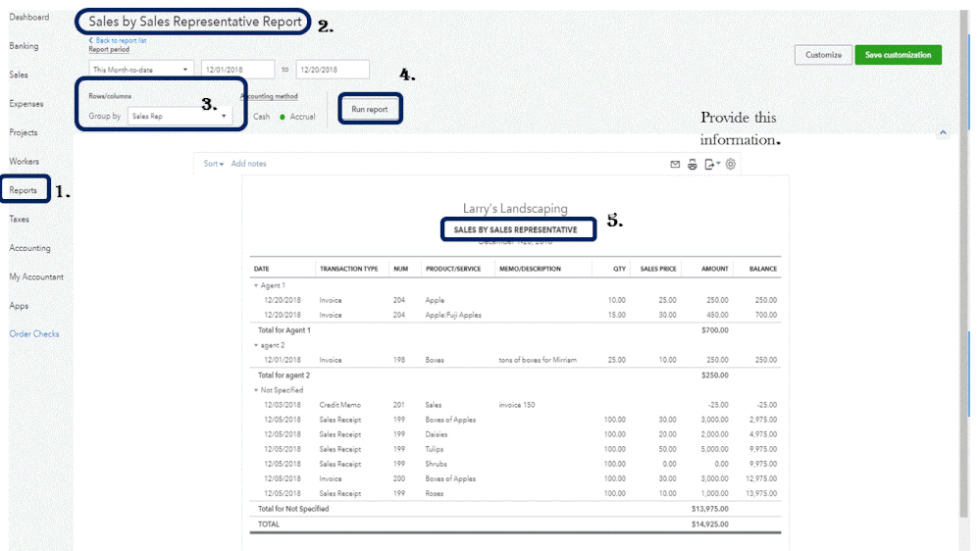Click invoice number 200
The image size is (980, 551).
(398, 479)
